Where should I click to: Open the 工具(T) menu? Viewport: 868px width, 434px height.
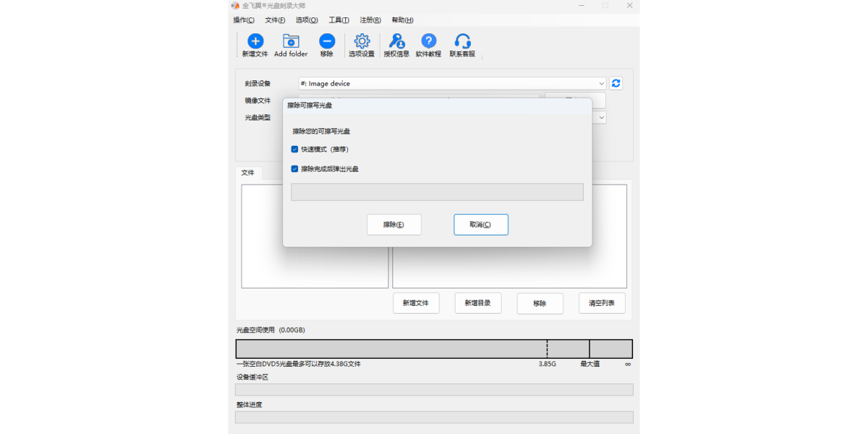point(339,20)
